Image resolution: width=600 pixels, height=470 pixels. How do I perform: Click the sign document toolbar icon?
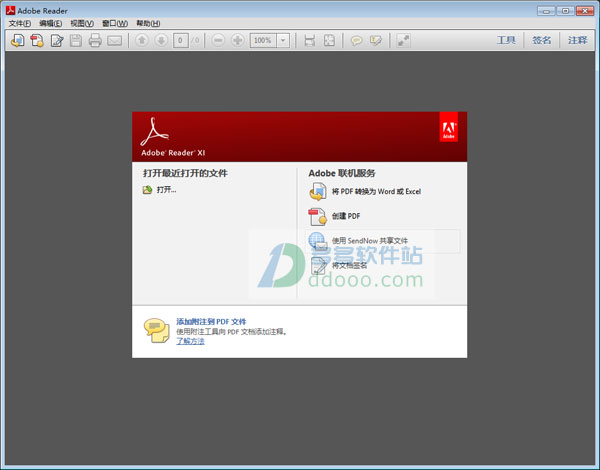(x=57, y=40)
